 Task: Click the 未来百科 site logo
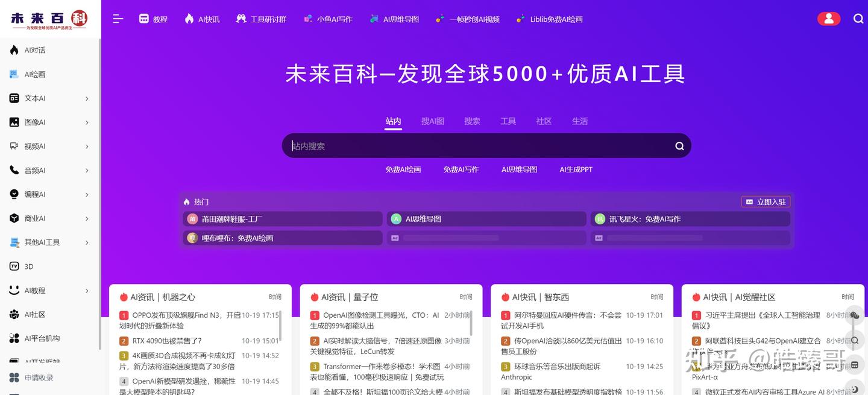49,19
